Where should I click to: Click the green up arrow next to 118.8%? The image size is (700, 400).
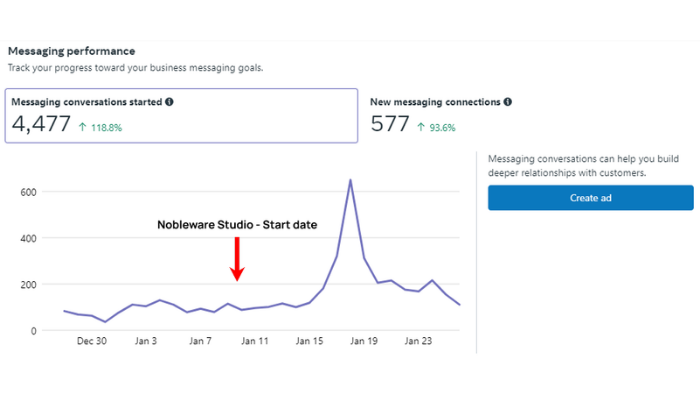coord(83,127)
